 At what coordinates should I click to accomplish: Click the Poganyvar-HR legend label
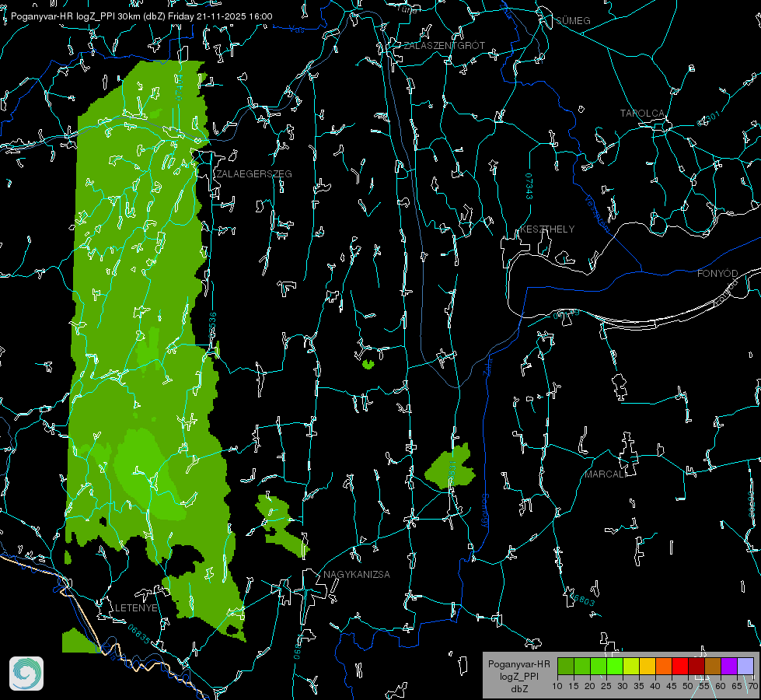[518, 664]
